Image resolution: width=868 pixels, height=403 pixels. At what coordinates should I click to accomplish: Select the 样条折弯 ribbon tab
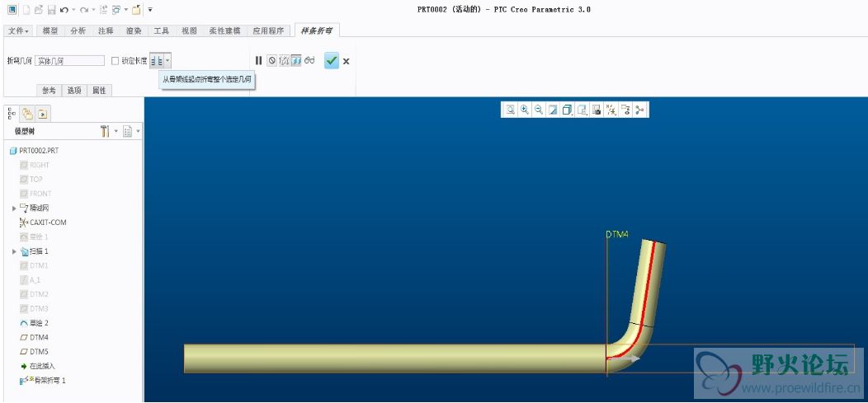(317, 31)
